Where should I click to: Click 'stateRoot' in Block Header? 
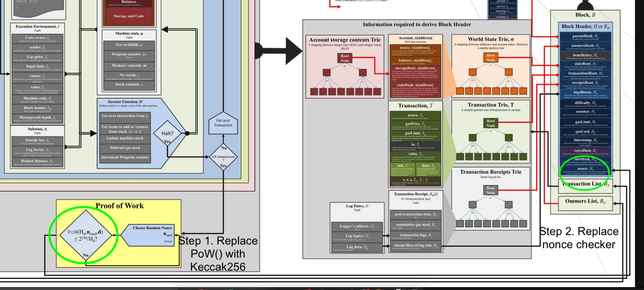point(585,66)
